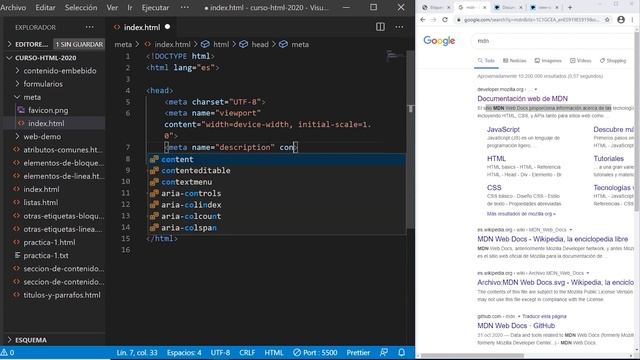The width and height of the screenshot is (640, 360).
Task: Open the overflow menu after Ejecutar
Action: [x=184, y=7]
